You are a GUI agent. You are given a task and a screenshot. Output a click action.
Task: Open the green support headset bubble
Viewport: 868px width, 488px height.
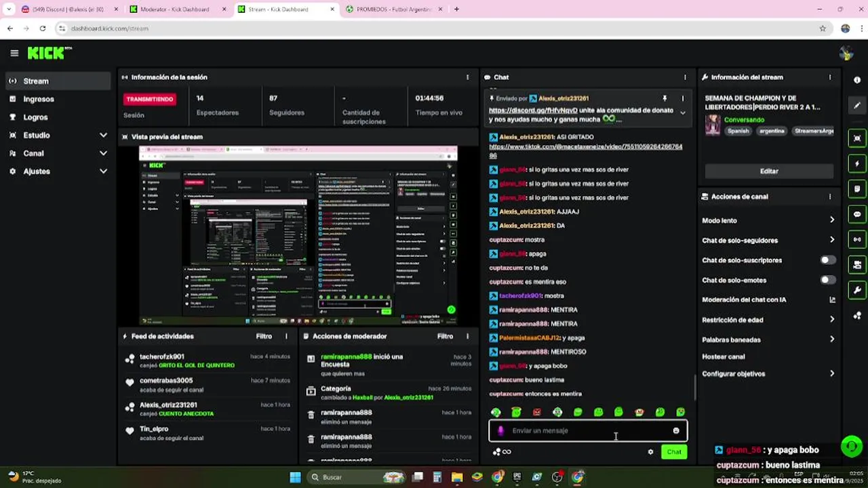coord(851,446)
